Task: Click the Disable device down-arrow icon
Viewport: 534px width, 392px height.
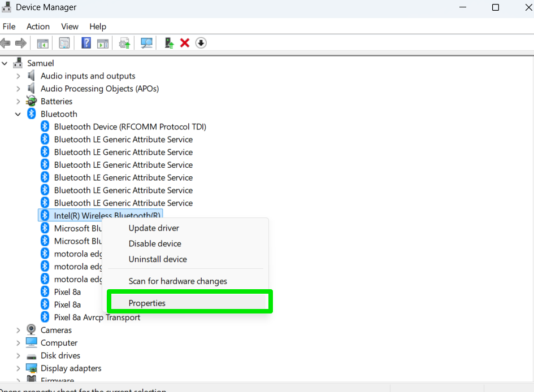Action: coord(201,43)
